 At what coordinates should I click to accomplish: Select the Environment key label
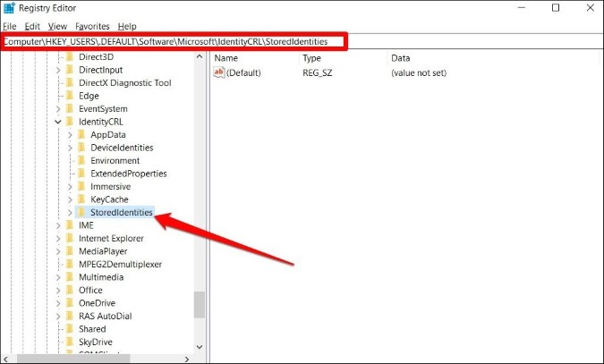[x=115, y=161]
